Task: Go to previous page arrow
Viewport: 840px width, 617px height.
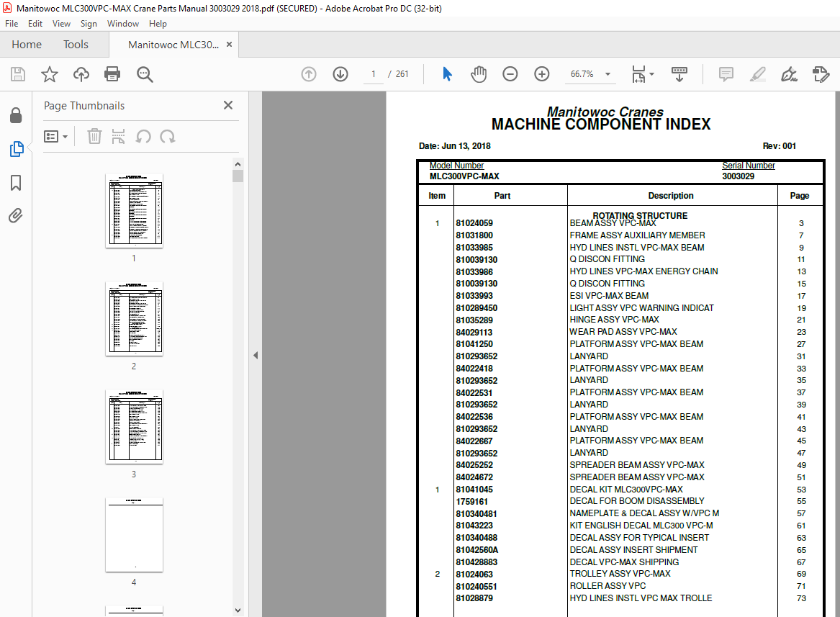Action: pyautogui.click(x=309, y=74)
